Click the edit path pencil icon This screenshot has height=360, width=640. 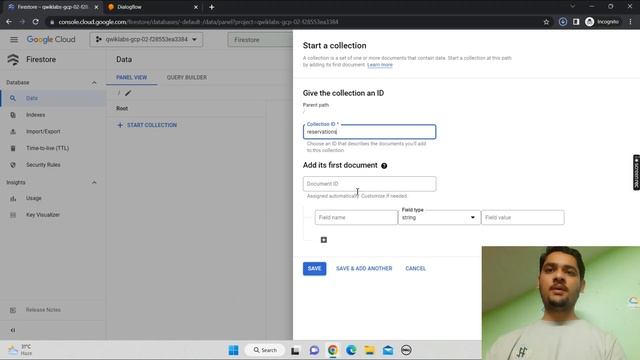(x=128, y=93)
